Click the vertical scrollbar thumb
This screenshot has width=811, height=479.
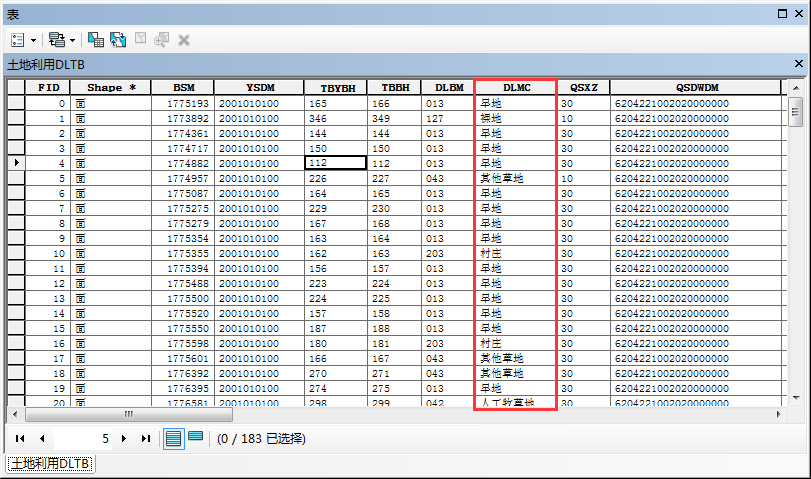click(795, 112)
